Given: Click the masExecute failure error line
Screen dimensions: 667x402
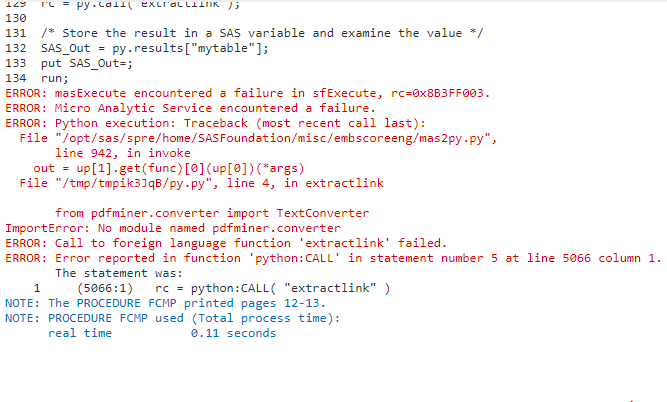Looking at the screenshot, I should coord(246,93).
